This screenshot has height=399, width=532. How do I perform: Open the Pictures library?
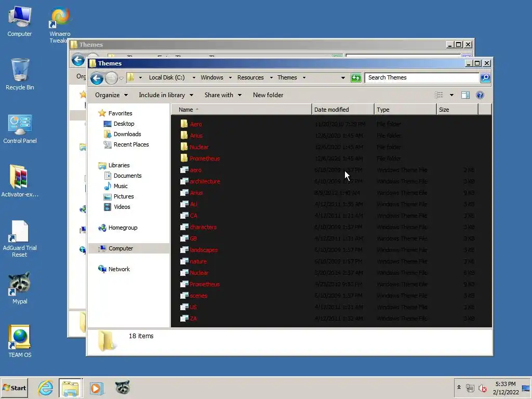118,196
